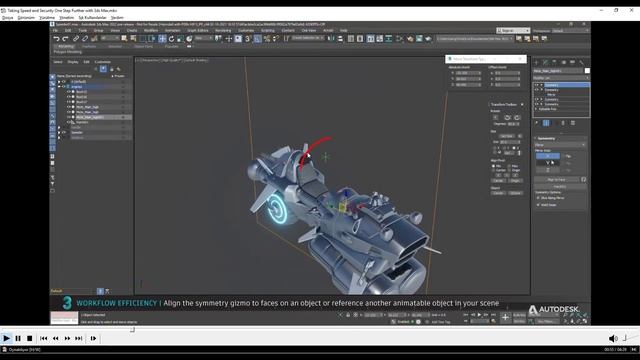The width and height of the screenshot is (640, 360).
Task: Click the Align to Face button
Action: click(556, 180)
